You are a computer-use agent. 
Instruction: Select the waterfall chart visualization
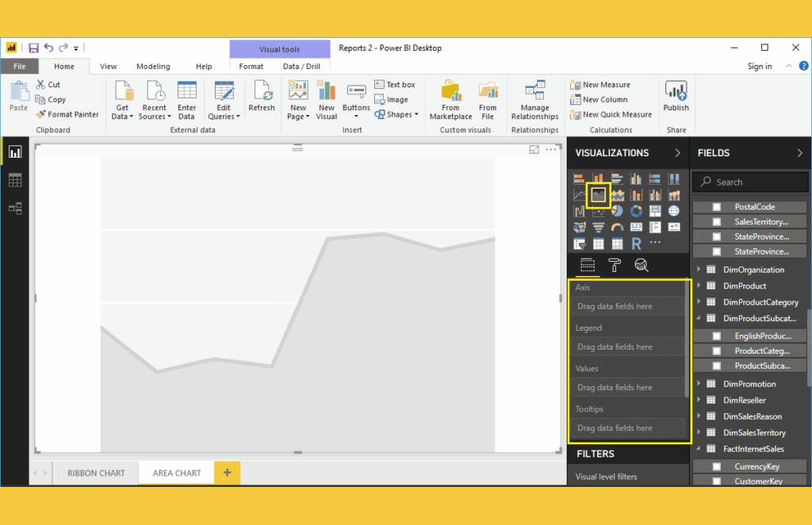(580, 211)
